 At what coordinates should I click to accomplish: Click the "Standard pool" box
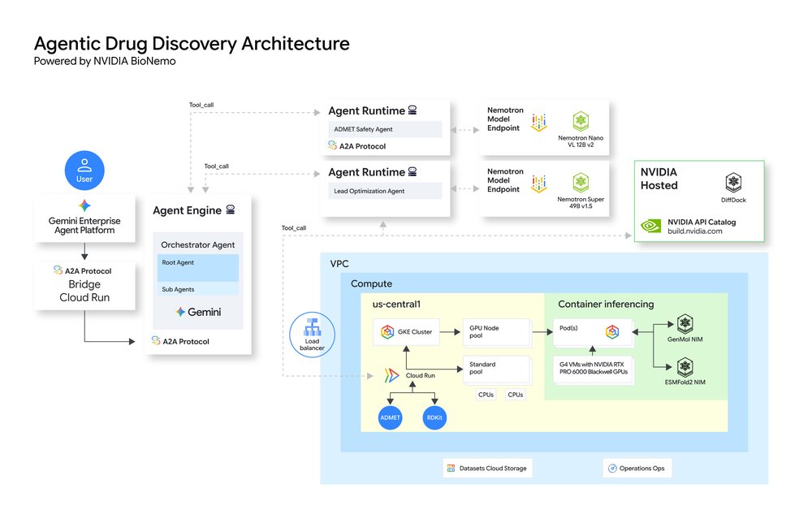(x=497, y=369)
